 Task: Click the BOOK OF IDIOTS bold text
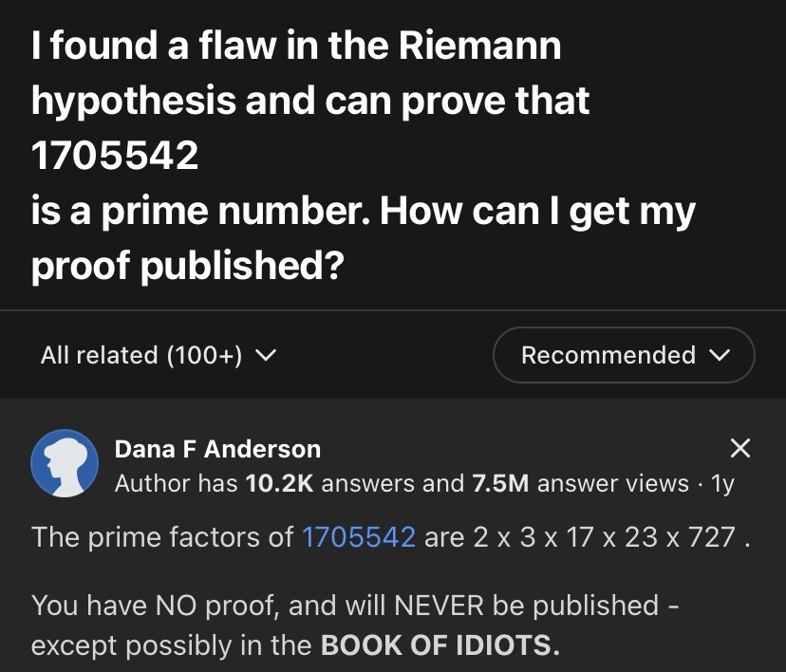(440, 644)
